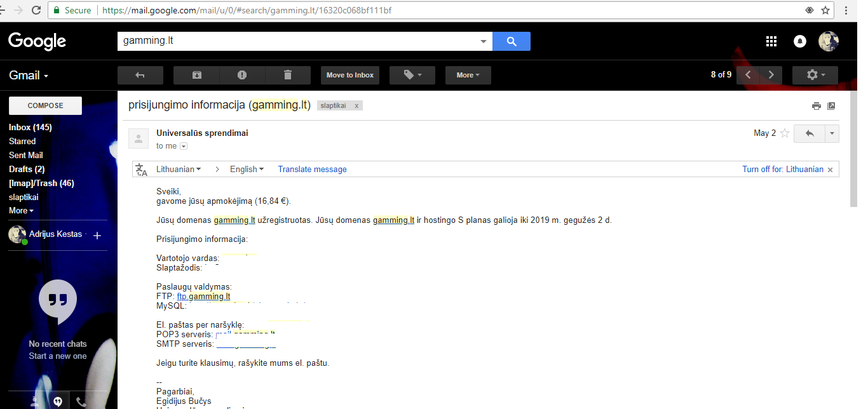
Task: Go back to search results arrow
Action: 140,75
